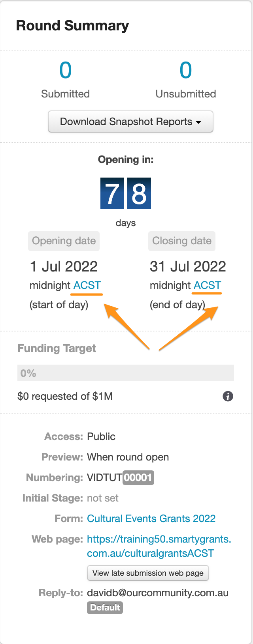Click ACST link under closing date
This screenshot has width=253, height=644.
click(x=207, y=285)
